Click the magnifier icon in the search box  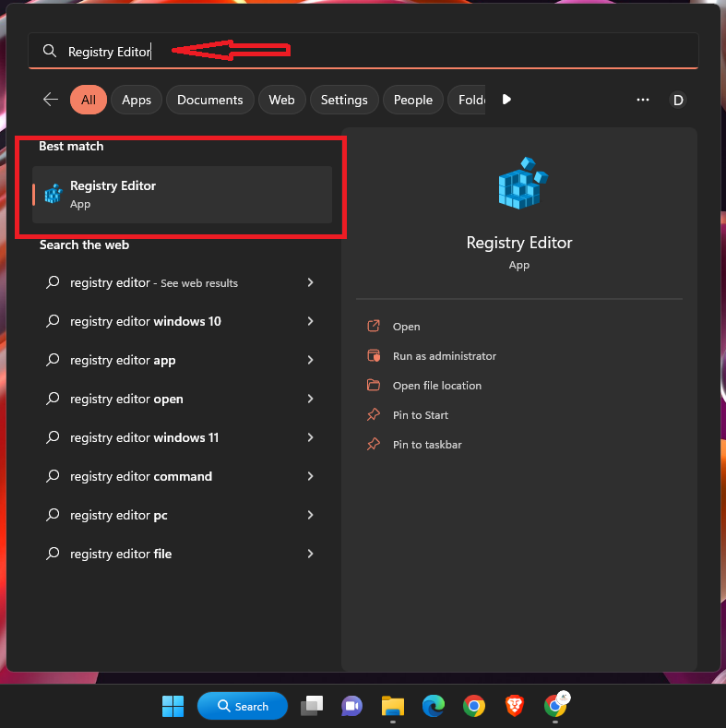(x=50, y=51)
